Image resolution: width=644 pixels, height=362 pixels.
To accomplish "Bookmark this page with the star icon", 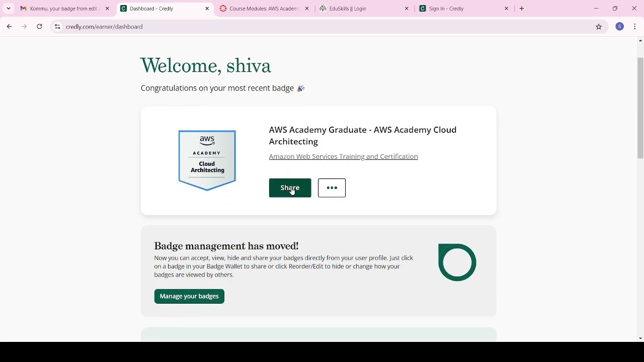I will click(599, 27).
